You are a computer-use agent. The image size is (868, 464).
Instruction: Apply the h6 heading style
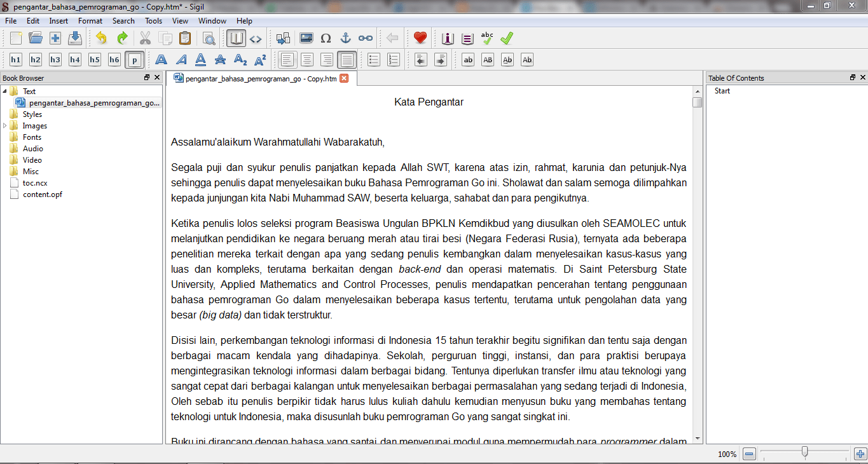click(114, 60)
